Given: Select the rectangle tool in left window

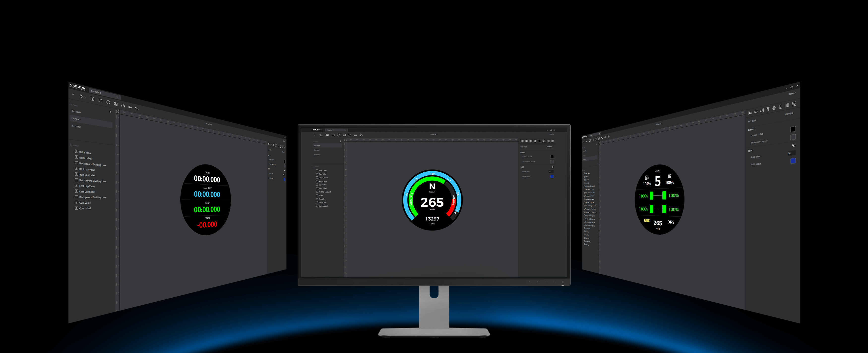Looking at the screenshot, I should coord(100,100).
